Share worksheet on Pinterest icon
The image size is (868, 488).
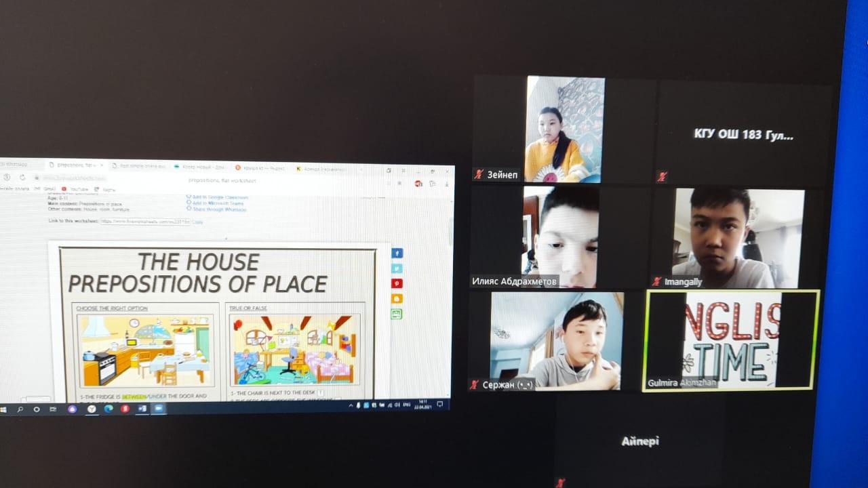tap(397, 283)
